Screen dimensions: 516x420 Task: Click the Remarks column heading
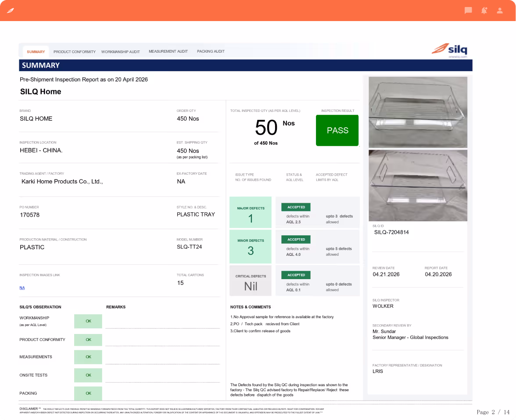[116, 307]
